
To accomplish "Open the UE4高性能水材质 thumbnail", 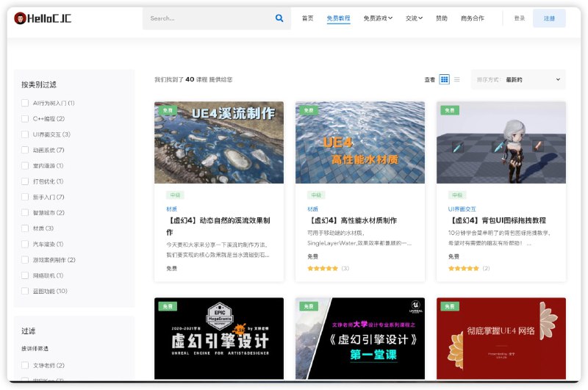I will pyautogui.click(x=360, y=142).
